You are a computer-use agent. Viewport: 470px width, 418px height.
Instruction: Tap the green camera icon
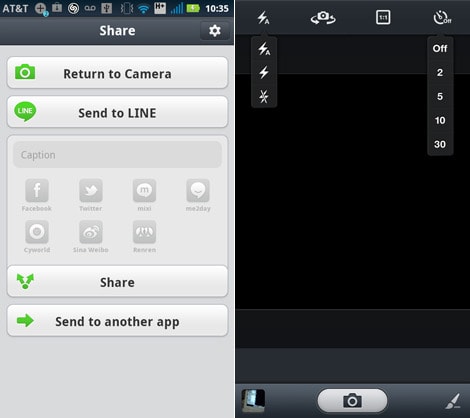click(x=25, y=72)
